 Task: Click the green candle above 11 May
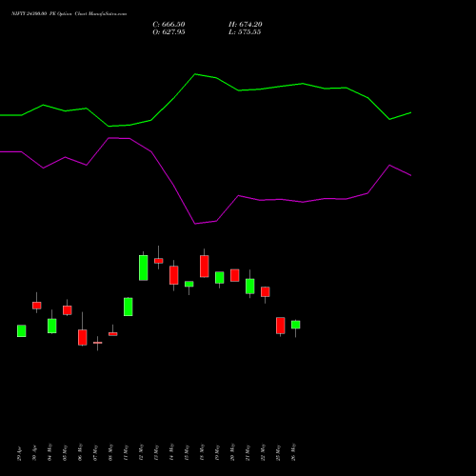tap(129, 307)
